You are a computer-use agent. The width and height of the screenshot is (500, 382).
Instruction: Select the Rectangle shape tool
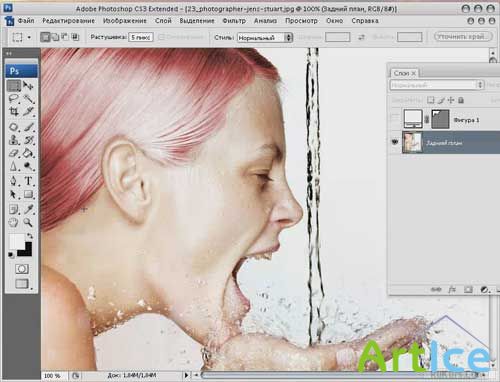tap(29, 194)
